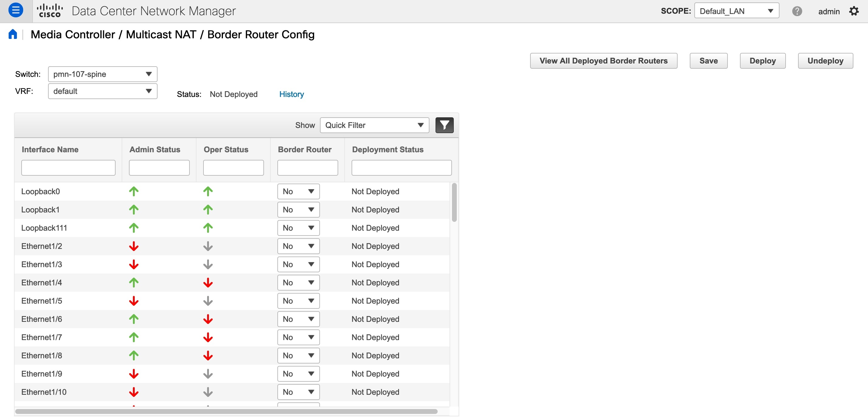868x420 pixels.
Task: Open the History link
Action: [291, 94]
